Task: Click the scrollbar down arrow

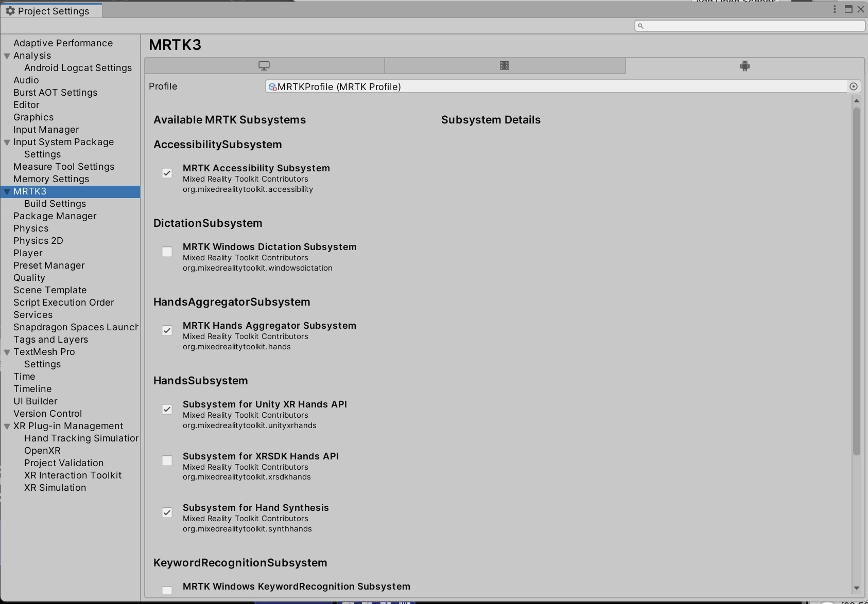Action: point(857,588)
